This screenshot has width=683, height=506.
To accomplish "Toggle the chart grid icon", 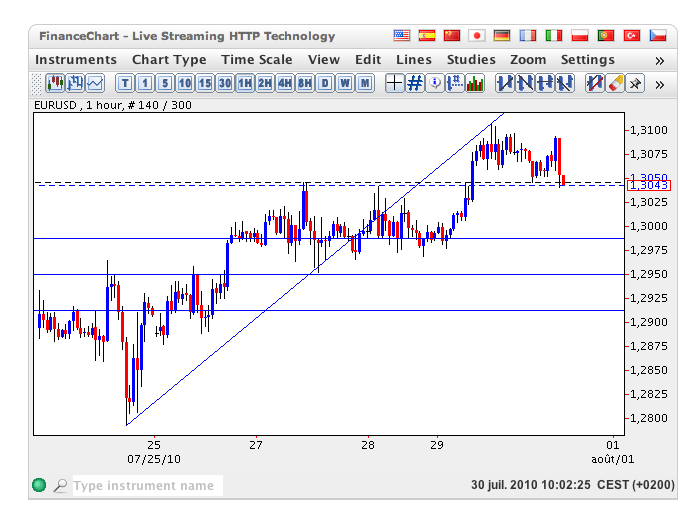I will pos(415,83).
